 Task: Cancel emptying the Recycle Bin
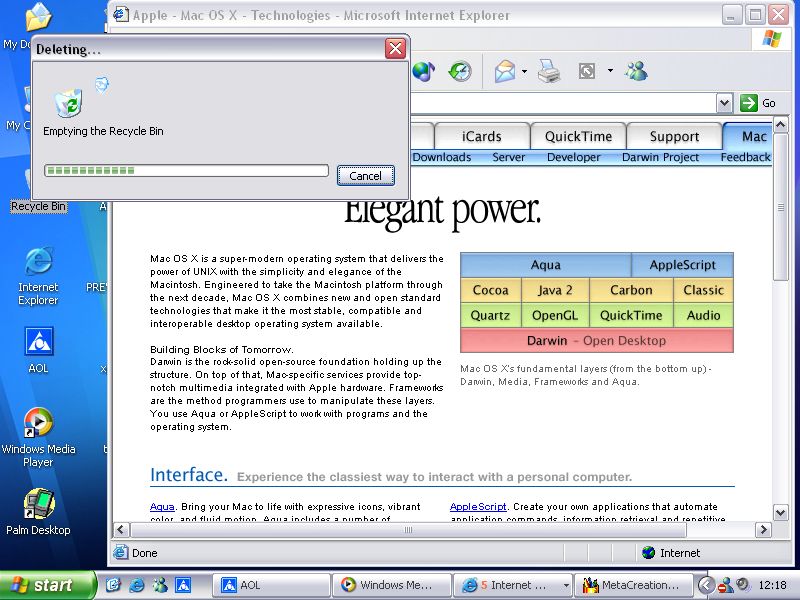(365, 175)
